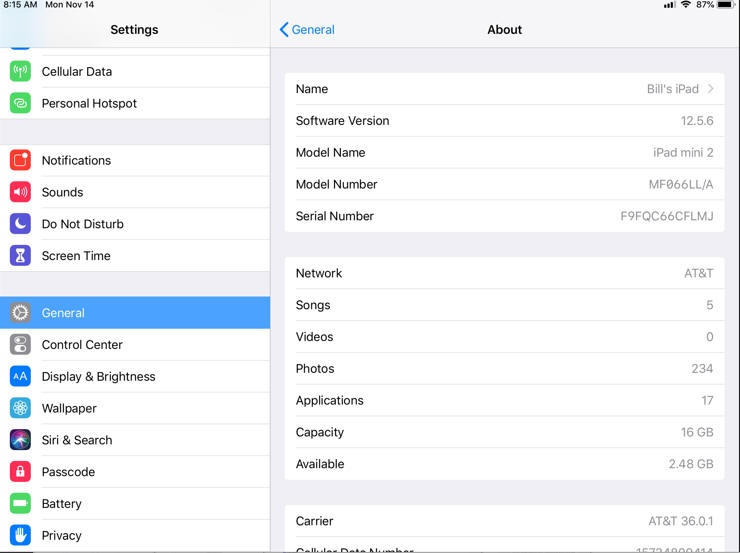Tap the Settings sidebar title
Image resolution: width=740 pixels, height=553 pixels.
coord(135,30)
